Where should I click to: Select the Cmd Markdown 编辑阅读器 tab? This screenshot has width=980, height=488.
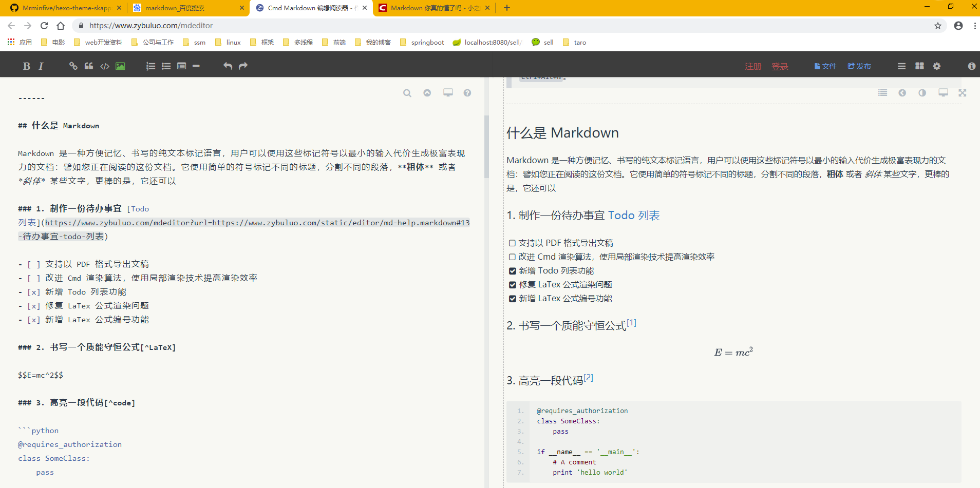click(311, 8)
